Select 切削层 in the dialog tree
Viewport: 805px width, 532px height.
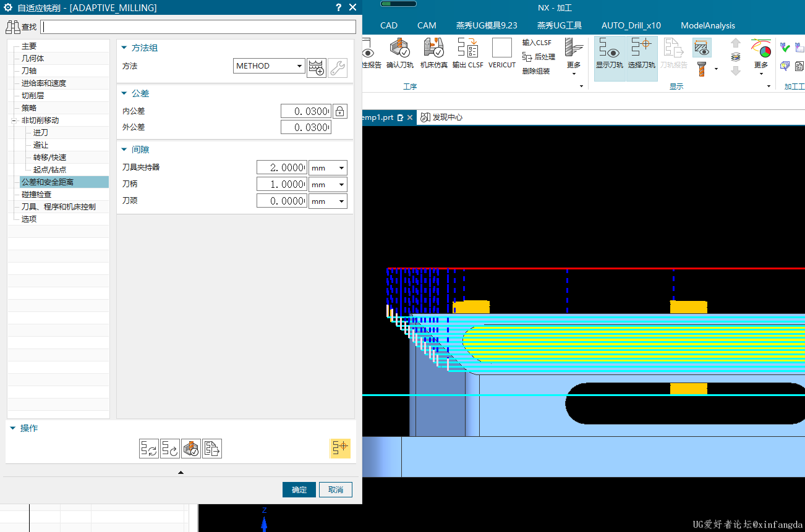pyautogui.click(x=33, y=96)
